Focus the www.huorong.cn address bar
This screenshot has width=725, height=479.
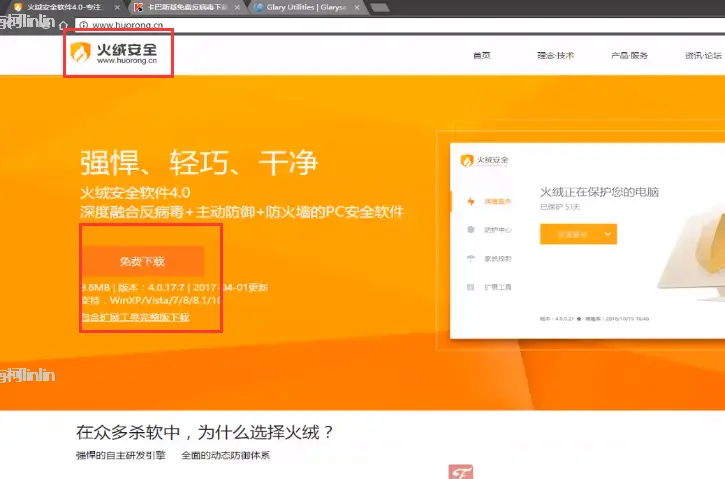[402, 25]
